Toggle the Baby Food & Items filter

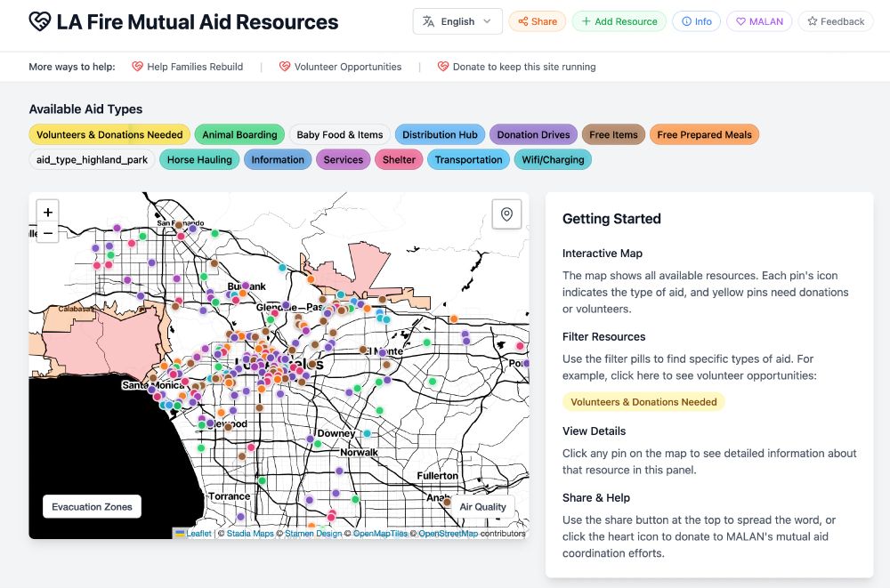(339, 134)
